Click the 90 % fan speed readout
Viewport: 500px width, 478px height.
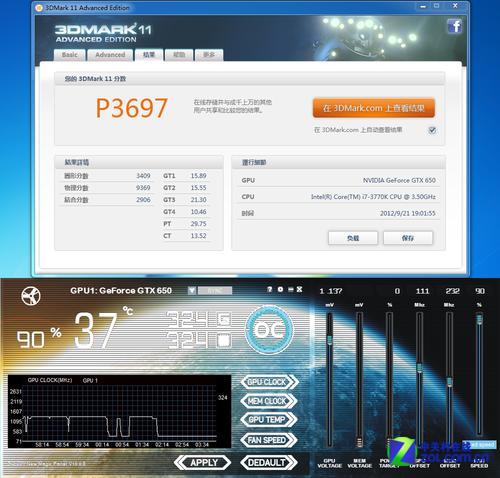point(39,338)
